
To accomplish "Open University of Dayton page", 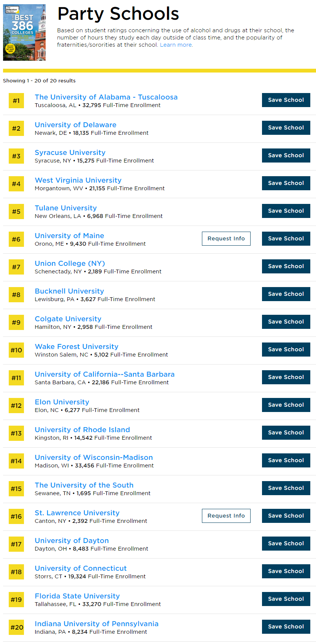I will [72, 541].
